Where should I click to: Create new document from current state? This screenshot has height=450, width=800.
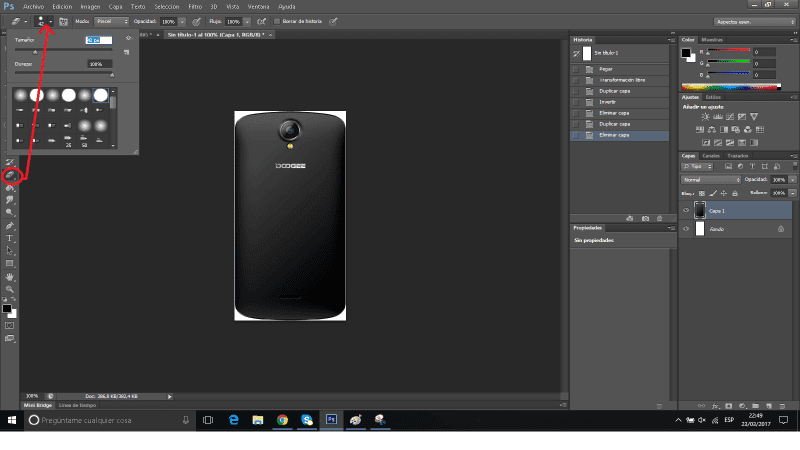click(x=630, y=218)
